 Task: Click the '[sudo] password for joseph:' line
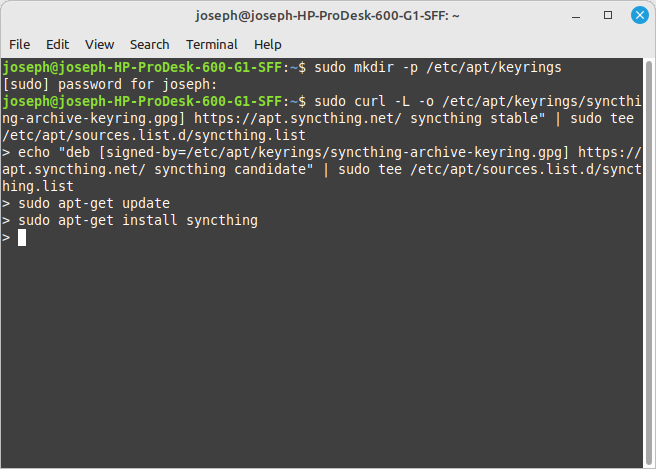click(110, 85)
